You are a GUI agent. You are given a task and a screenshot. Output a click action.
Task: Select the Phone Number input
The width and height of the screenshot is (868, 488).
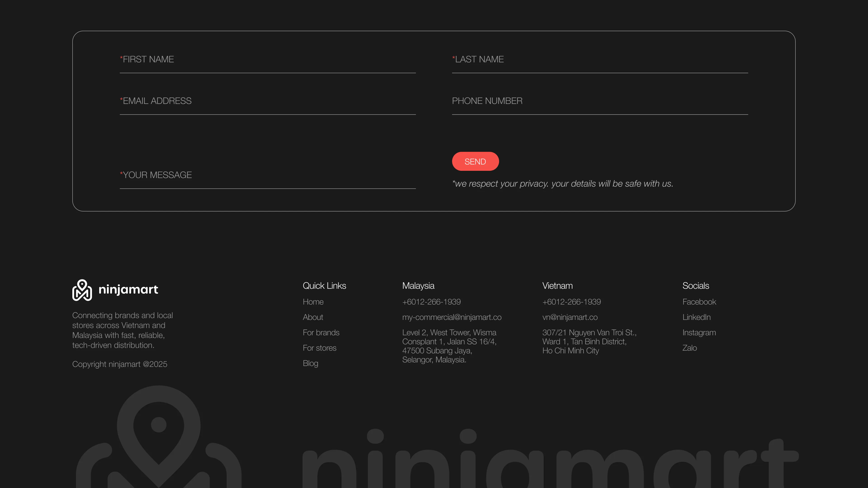[x=600, y=101]
